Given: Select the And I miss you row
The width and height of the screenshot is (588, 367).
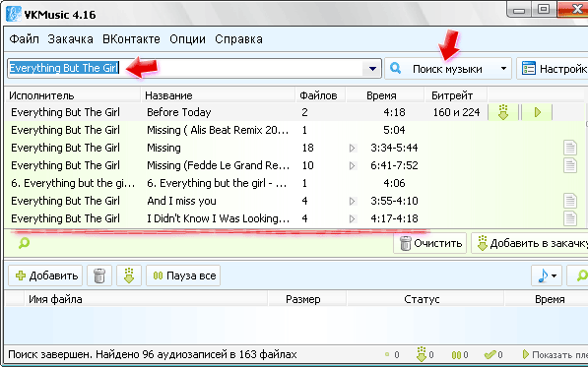Looking at the screenshot, I should 295,201.
